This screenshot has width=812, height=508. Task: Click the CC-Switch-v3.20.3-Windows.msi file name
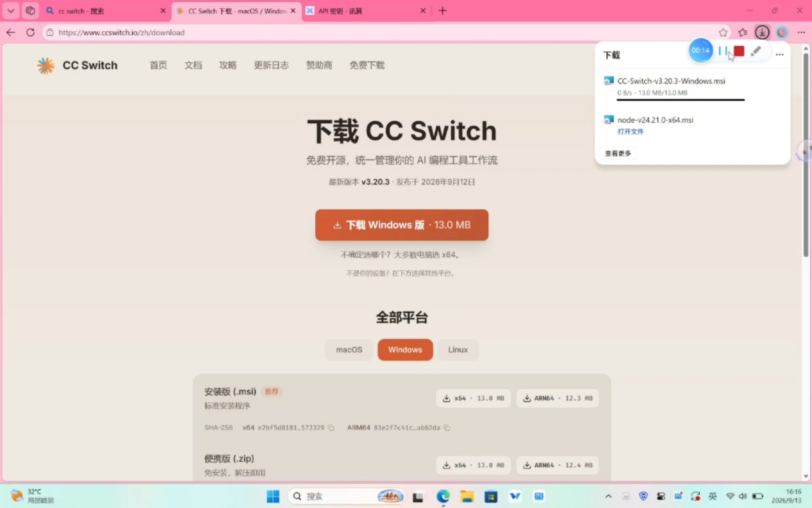[671, 81]
